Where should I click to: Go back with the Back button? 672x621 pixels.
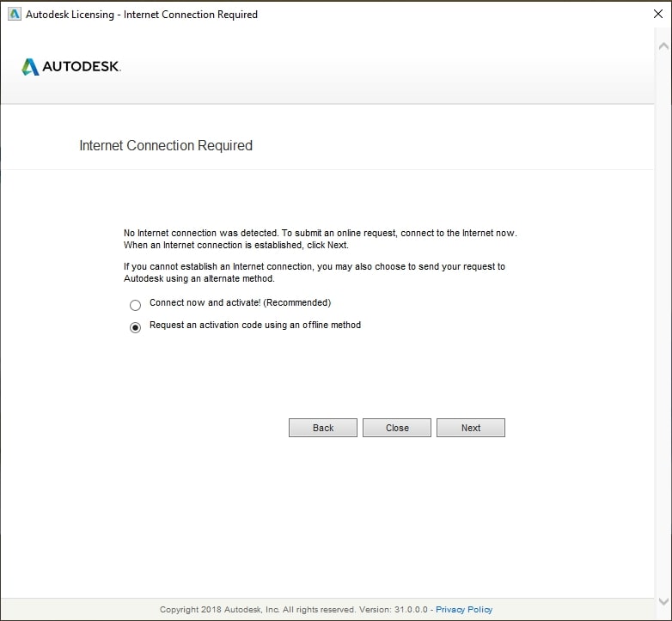323,428
